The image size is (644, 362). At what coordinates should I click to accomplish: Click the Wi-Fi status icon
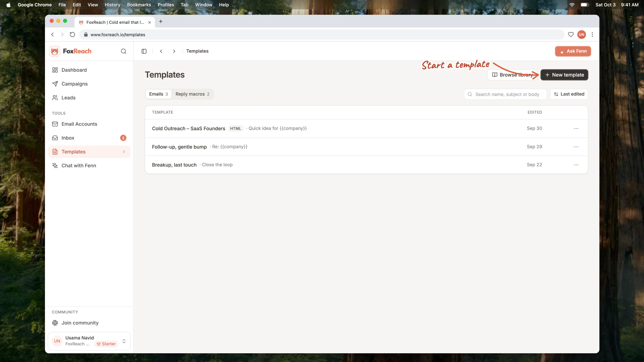tap(572, 5)
